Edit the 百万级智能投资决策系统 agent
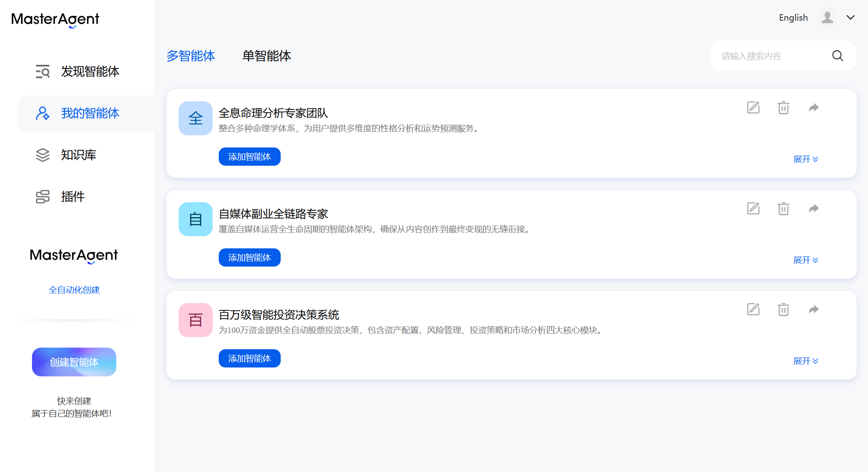 click(753, 310)
